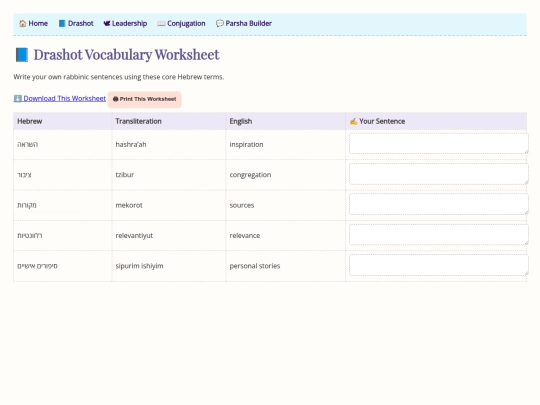540x405 pixels.
Task: Select the word relevantiyut
Action: coord(134,236)
